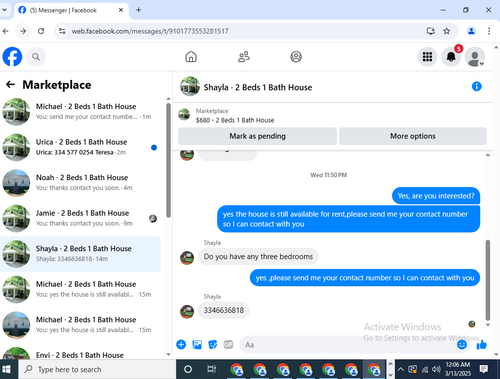Open Task View on taskbar
The width and height of the screenshot is (500, 379).
point(211,369)
